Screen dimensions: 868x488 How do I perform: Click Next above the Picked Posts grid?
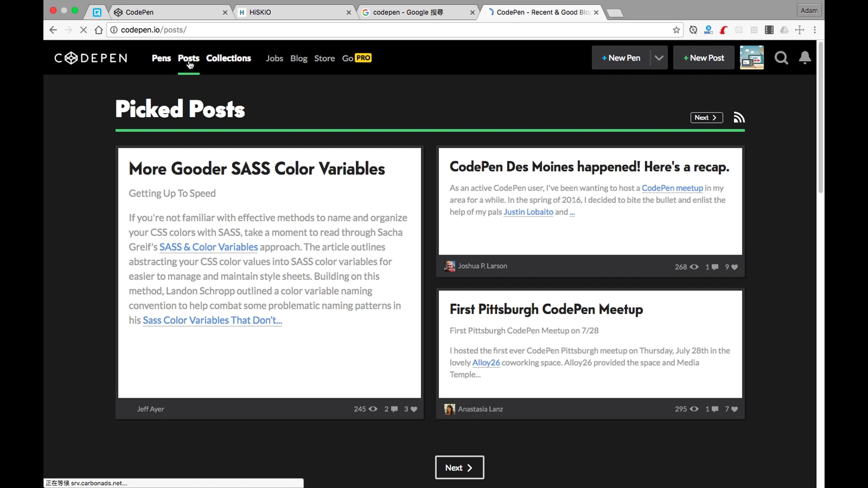coord(706,117)
